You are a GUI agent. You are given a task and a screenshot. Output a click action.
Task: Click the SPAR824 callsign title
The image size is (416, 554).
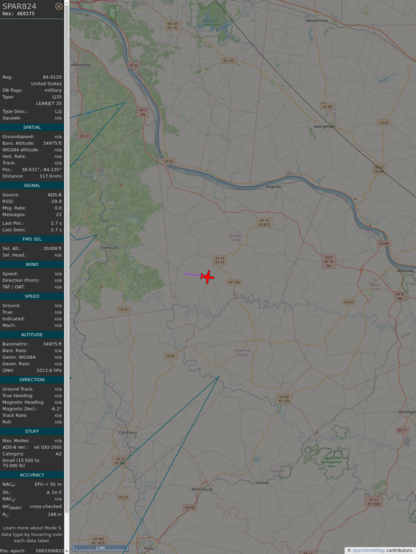coord(19,6)
